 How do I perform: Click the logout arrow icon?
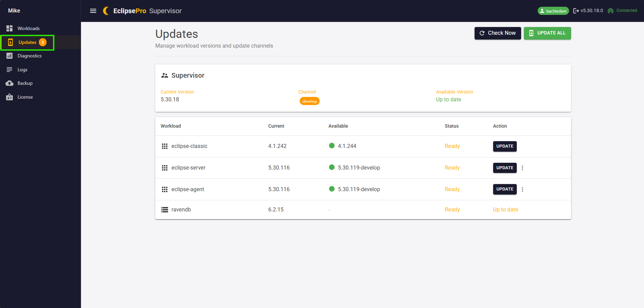tap(576, 11)
